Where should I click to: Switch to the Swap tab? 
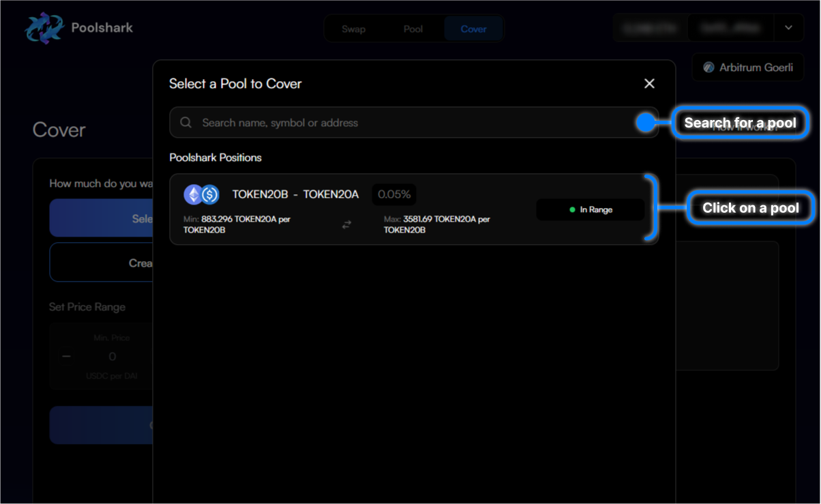tap(353, 29)
